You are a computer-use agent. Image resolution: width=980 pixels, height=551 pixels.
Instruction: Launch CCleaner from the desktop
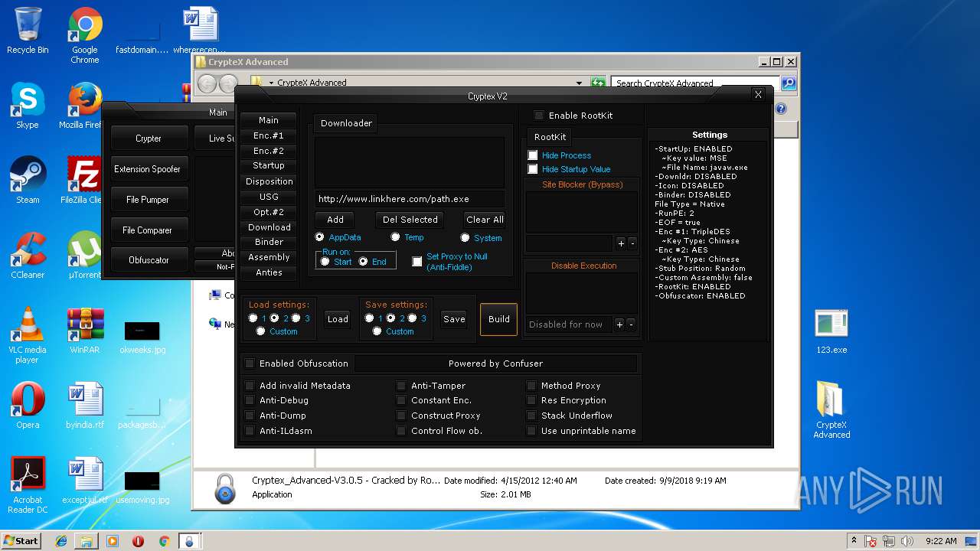(28, 256)
